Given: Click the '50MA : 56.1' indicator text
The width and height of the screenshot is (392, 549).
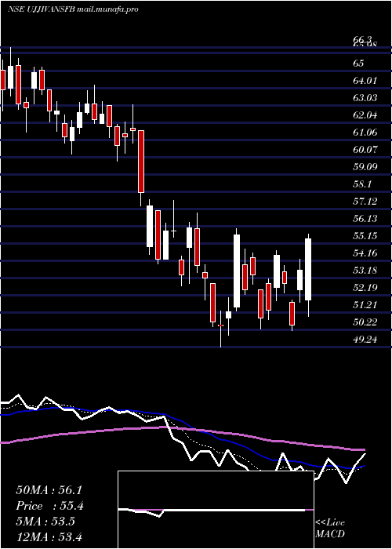Looking at the screenshot, I should [x=49, y=490].
